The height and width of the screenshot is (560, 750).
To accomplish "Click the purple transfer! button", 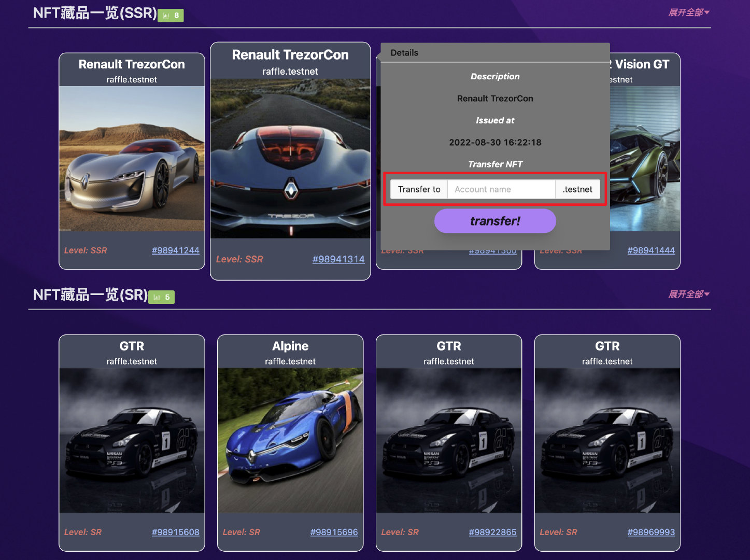I will click(495, 221).
